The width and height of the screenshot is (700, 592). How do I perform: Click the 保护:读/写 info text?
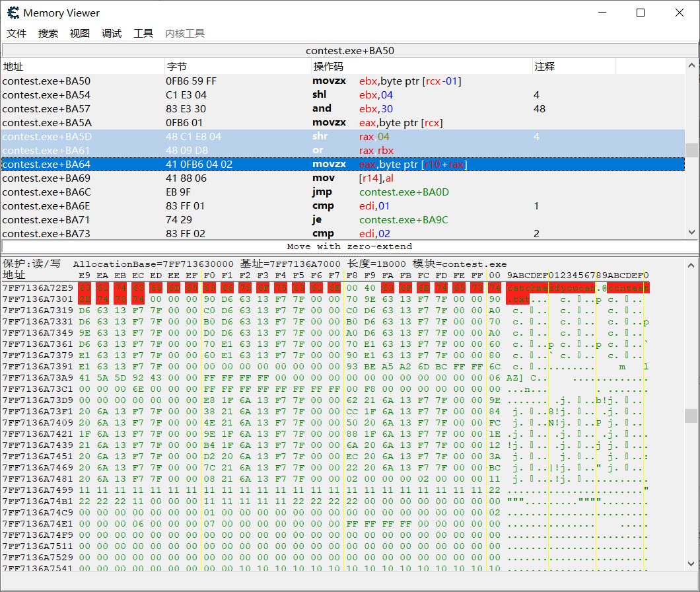click(31, 264)
